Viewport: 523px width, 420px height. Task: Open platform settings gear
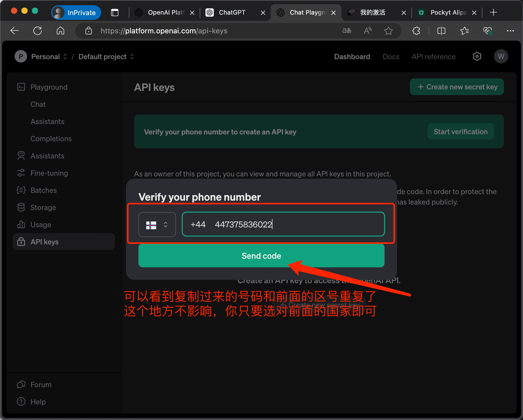click(x=477, y=57)
